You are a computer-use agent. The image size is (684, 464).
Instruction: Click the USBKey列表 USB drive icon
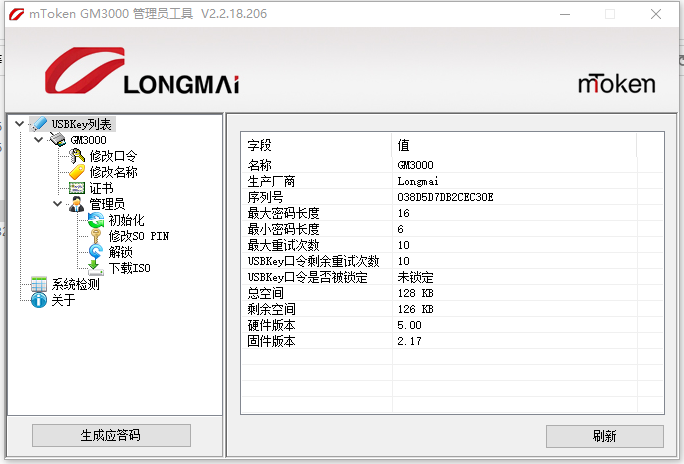[x=39, y=124]
